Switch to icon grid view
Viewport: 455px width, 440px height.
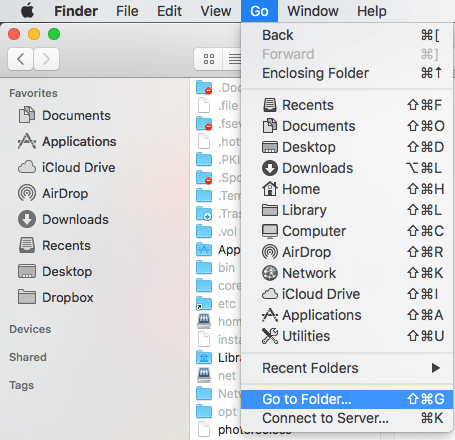(209, 59)
